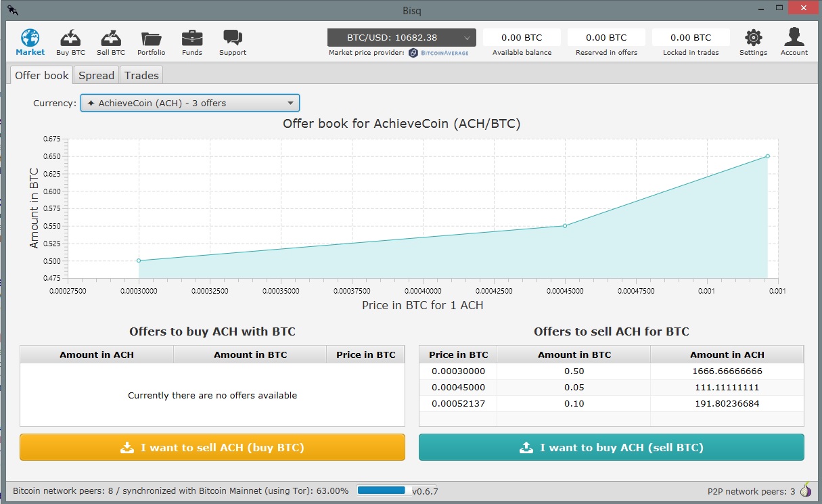The image size is (822, 504).
Task: Expand the BTC/USD market price dropdown
Action: 402,37
